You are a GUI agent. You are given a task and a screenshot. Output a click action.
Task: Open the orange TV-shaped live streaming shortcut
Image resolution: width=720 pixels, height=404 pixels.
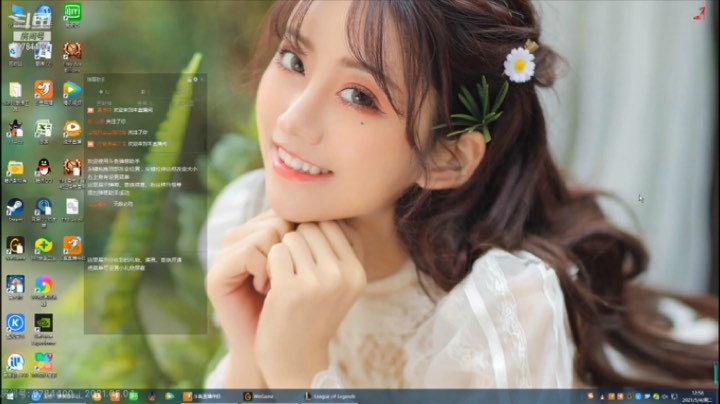tap(72, 132)
